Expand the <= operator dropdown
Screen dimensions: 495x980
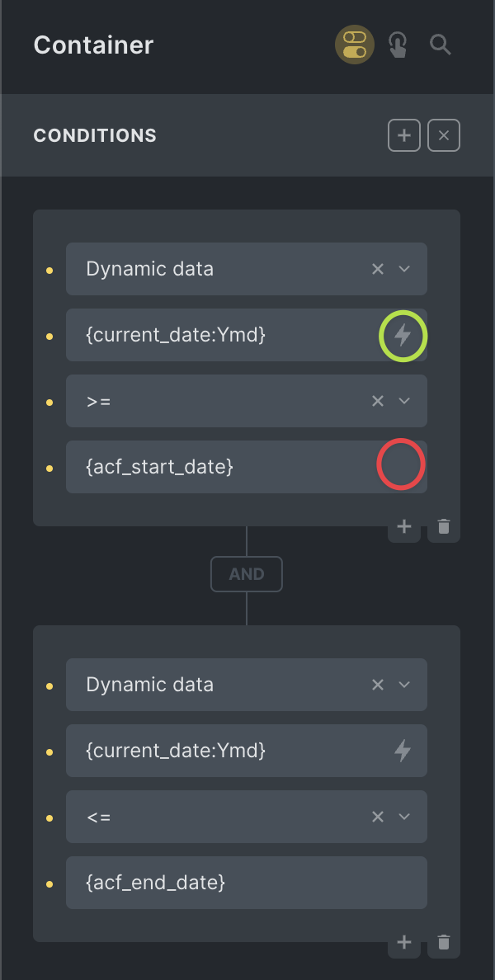coord(404,816)
